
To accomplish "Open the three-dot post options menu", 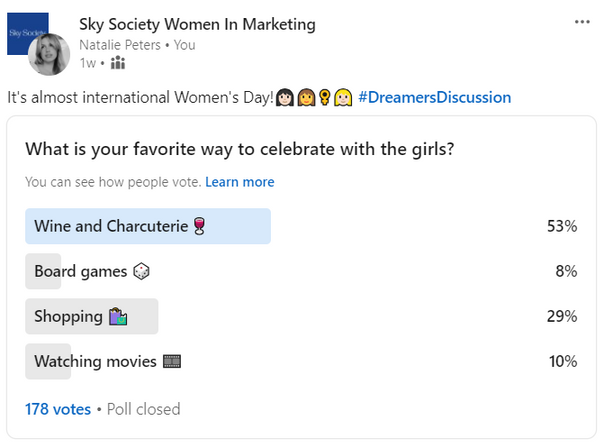I will 582,22.
